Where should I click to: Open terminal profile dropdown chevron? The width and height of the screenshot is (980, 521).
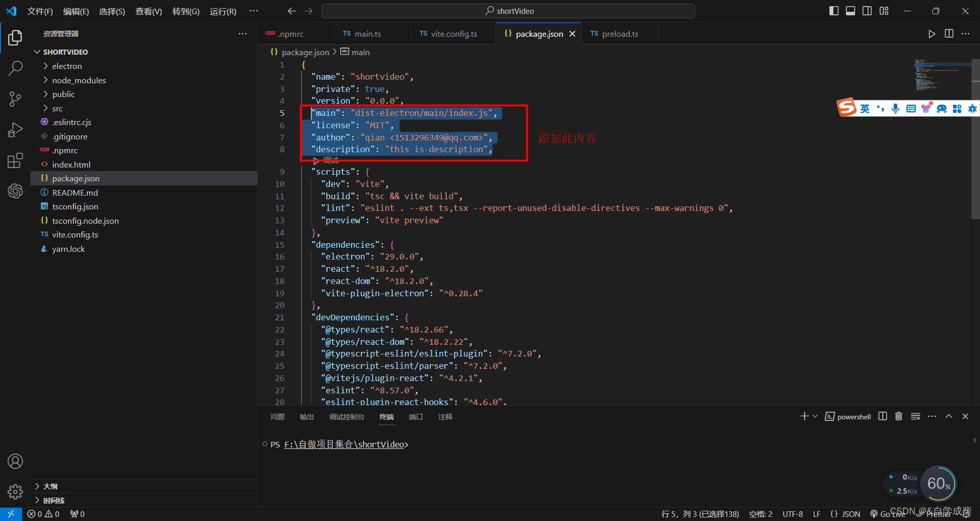tap(815, 416)
